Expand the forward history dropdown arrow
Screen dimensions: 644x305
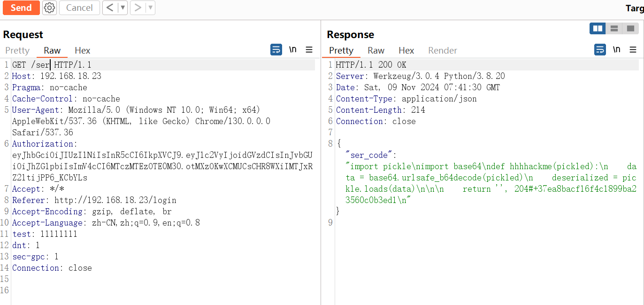[150, 8]
